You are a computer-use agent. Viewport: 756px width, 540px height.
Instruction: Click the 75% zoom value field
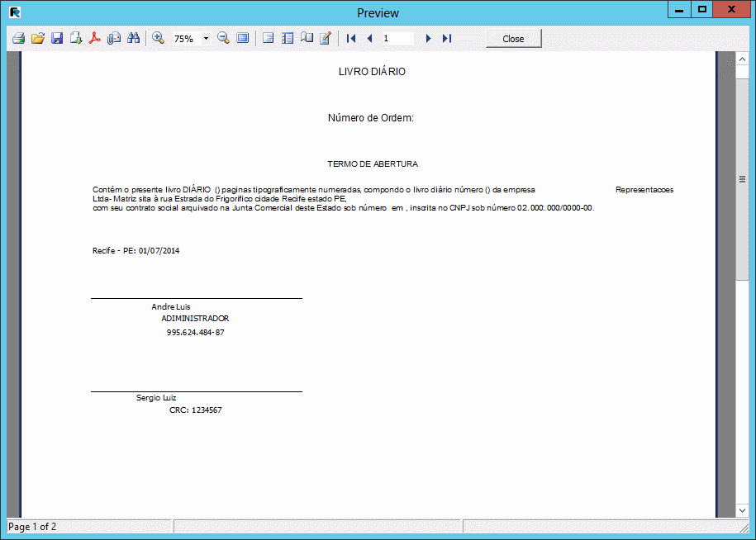pyautogui.click(x=187, y=39)
